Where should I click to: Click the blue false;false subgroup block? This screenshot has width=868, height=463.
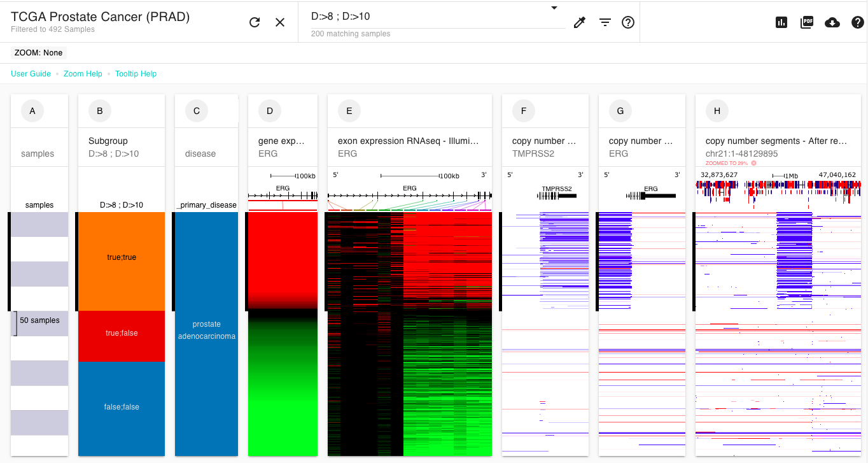click(x=122, y=408)
